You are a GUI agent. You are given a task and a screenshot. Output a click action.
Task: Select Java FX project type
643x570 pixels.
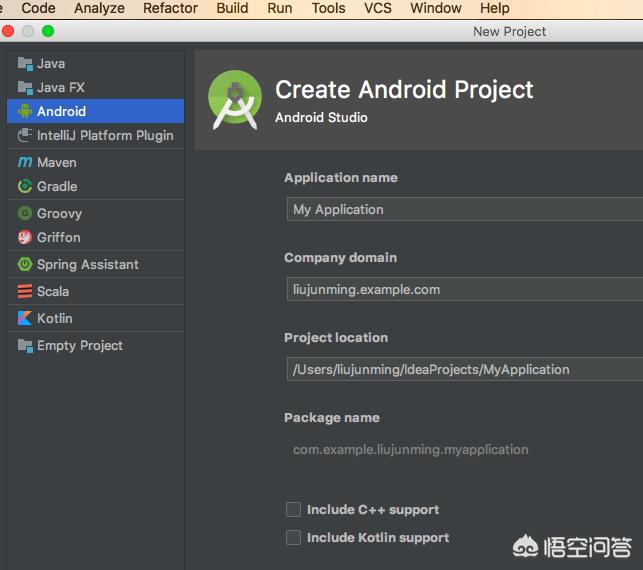96,87
